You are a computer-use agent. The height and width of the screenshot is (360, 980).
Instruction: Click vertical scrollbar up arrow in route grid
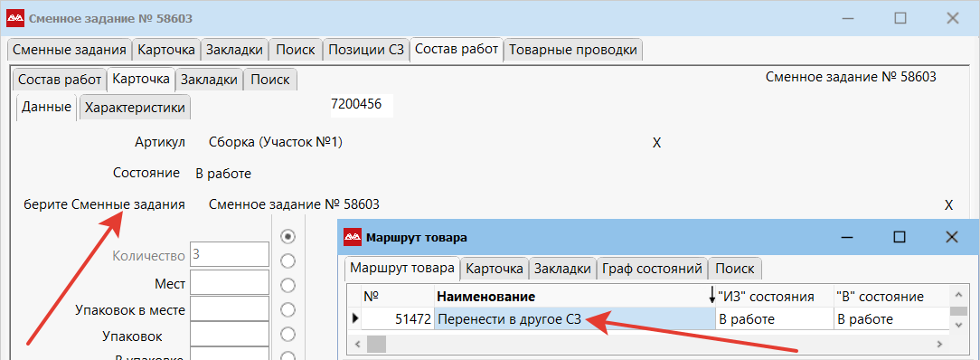pos(957,295)
